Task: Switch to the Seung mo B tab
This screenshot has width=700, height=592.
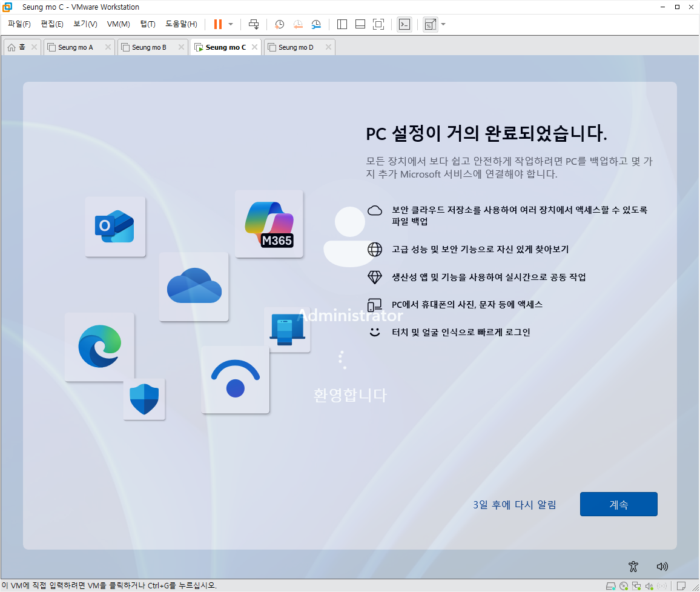Action: 149,47
